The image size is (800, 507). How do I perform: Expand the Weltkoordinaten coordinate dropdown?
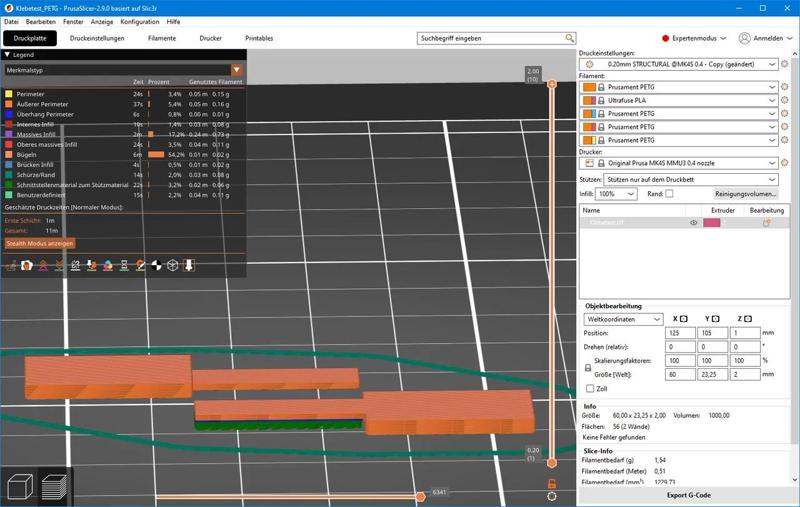[x=623, y=319]
